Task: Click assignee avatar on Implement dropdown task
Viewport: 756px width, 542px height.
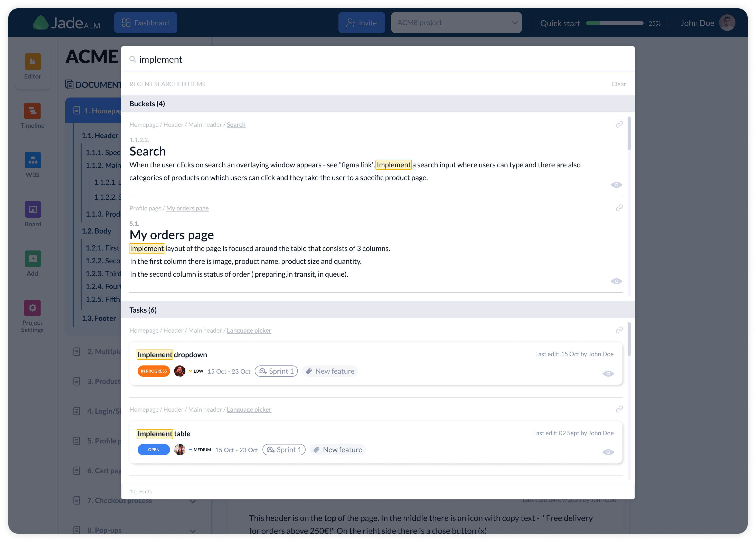Action: [x=180, y=371]
